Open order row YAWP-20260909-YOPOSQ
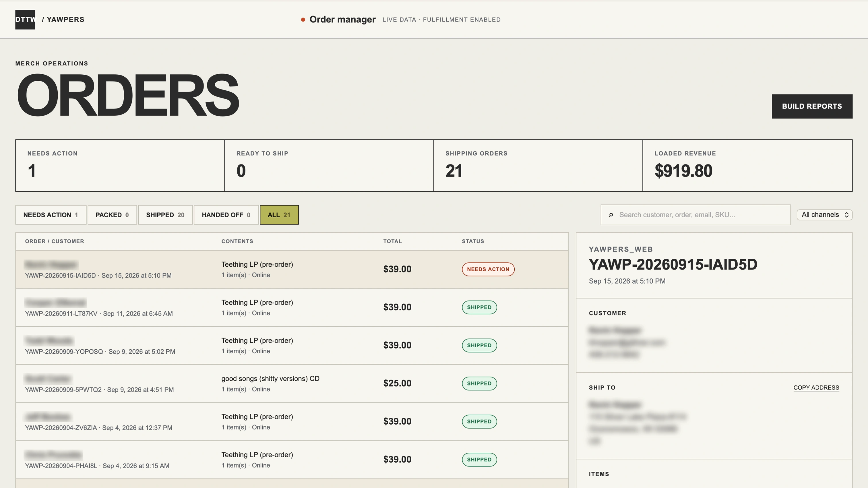868x488 pixels. pos(292,345)
